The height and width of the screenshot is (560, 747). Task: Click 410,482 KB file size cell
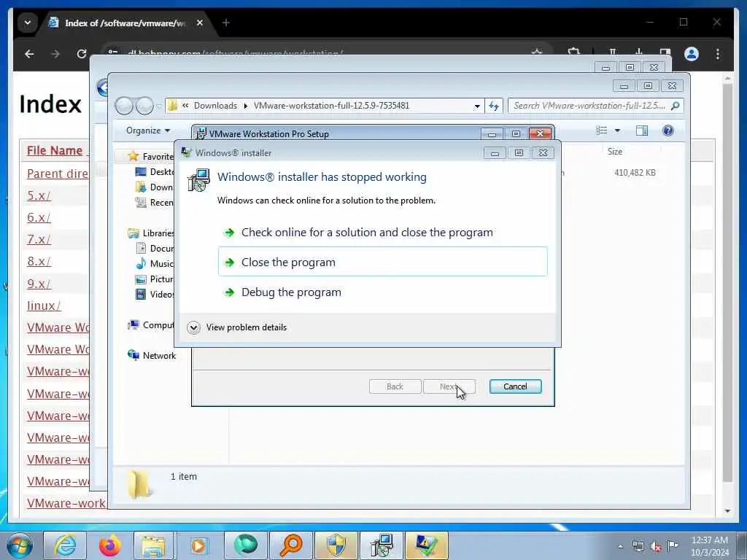635,172
